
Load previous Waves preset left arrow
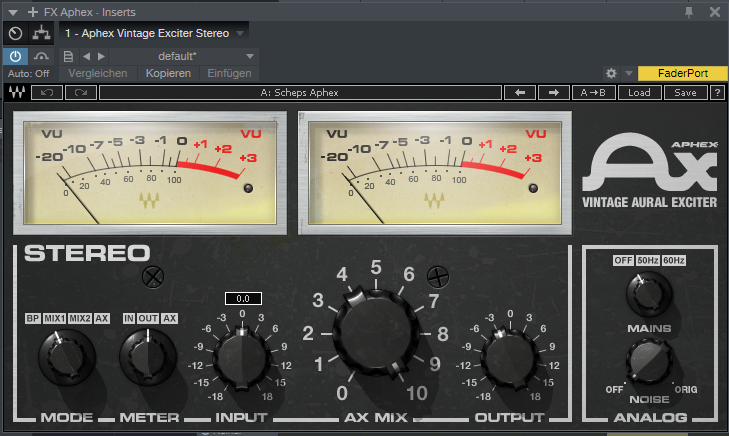pos(520,92)
